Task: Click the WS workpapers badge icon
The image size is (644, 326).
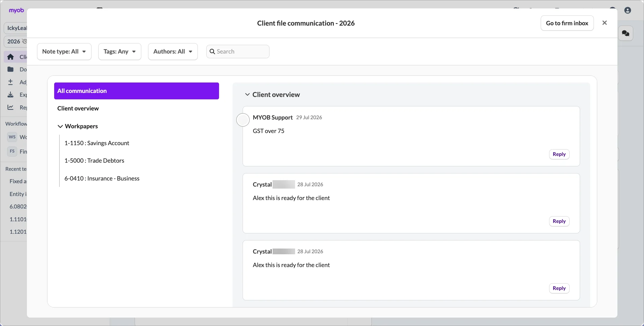Action: (x=12, y=137)
